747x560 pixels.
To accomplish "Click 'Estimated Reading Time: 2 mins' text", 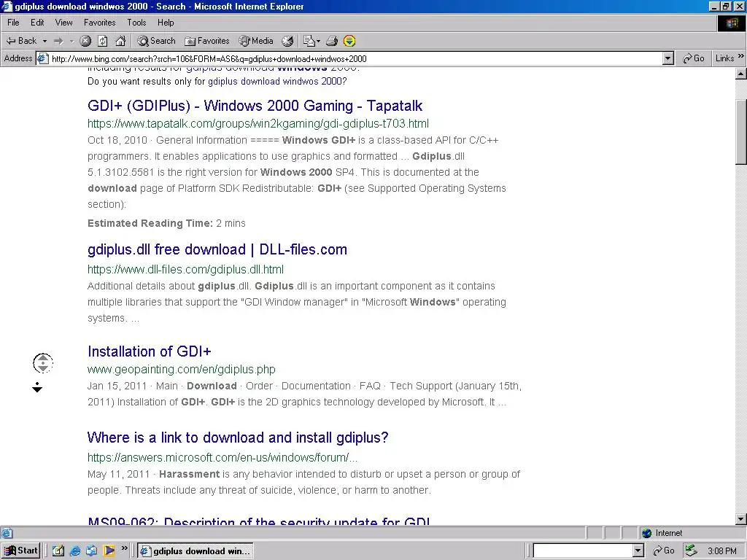I will (x=166, y=223).
